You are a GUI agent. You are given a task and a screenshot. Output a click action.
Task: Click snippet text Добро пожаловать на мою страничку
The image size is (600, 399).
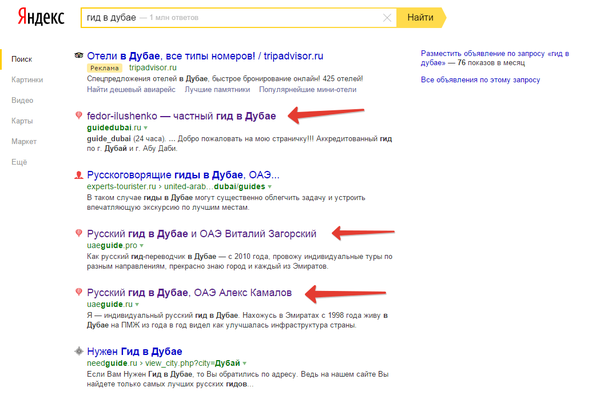coord(246,138)
